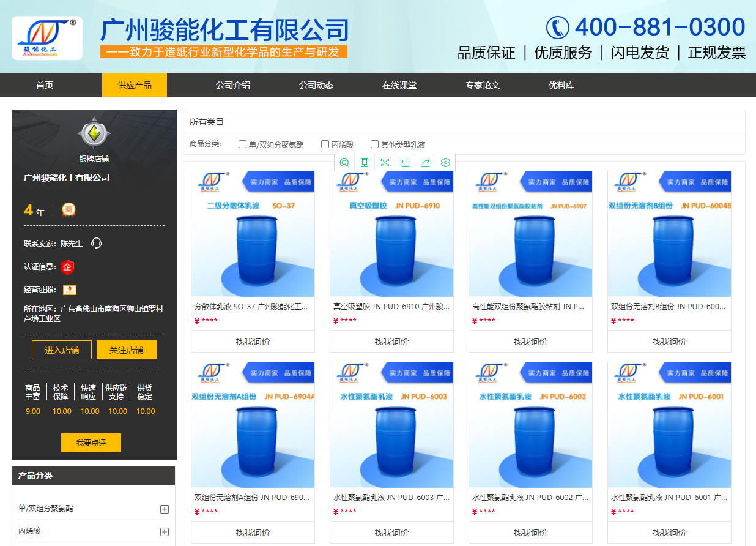Click the fullscreen expand arrows icon
This screenshot has height=546, width=756.
tap(385, 162)
